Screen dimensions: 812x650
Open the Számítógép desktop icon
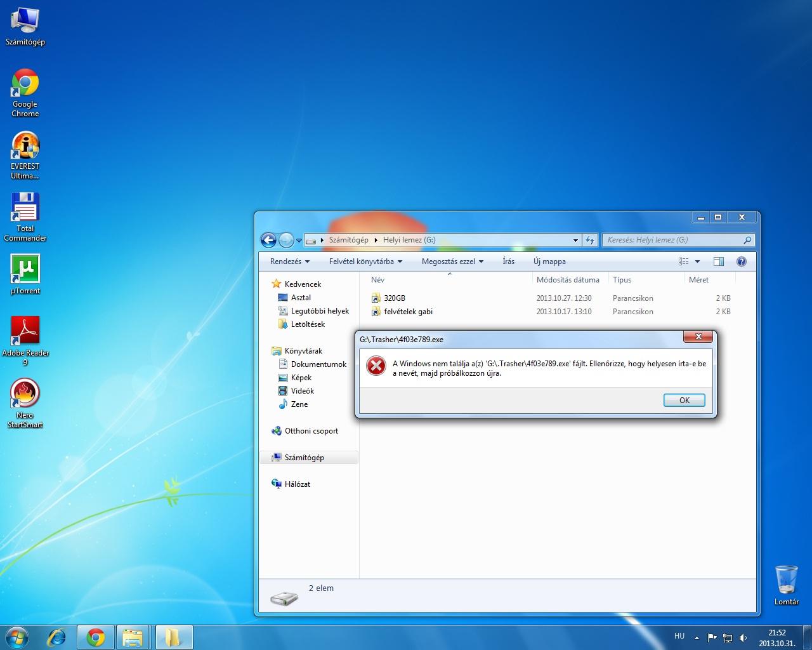click(x=25, y=27)
